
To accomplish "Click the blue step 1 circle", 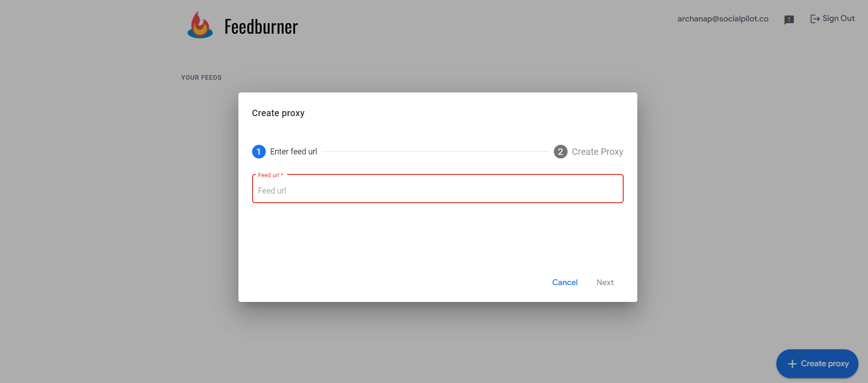I will point(258,152).
